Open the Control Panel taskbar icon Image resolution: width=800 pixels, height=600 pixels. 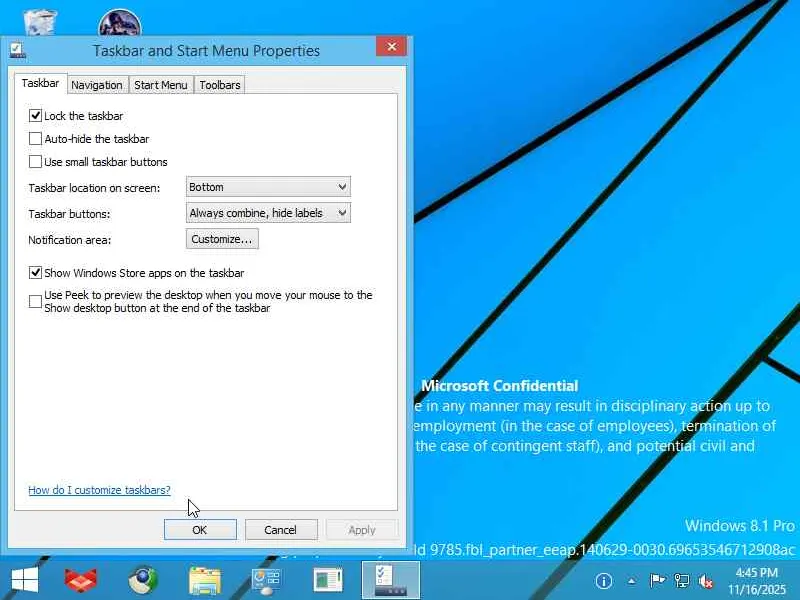coord(266,581)
